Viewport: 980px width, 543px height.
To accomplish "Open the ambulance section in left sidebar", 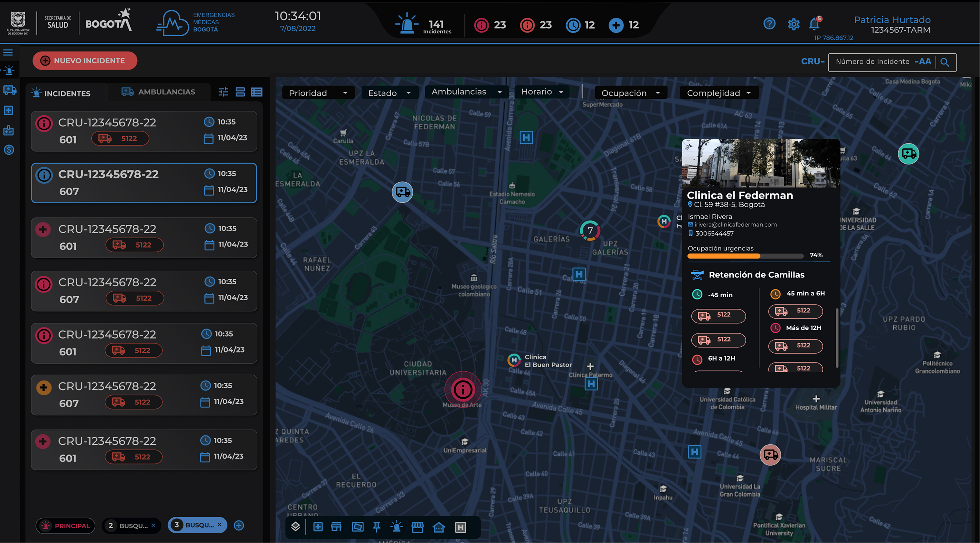I will (x=10, y=90).
